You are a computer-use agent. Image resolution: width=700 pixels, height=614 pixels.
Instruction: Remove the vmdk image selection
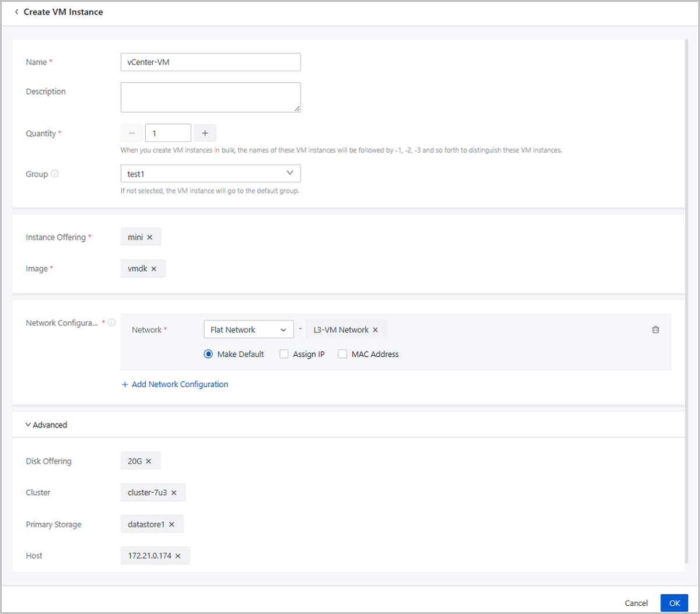pos(153,268)
